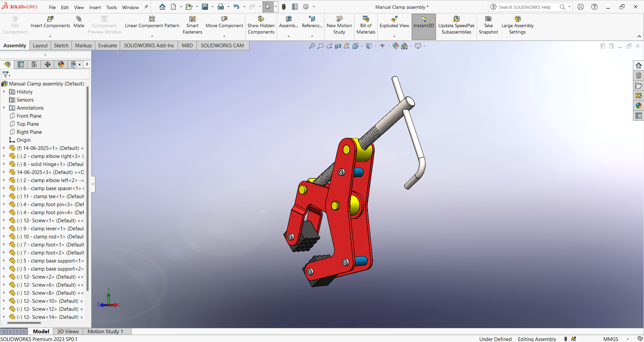This screenshot has height=342, width=644.
Task: Click Large Assembly Settings button
Action: pos(517,25)
